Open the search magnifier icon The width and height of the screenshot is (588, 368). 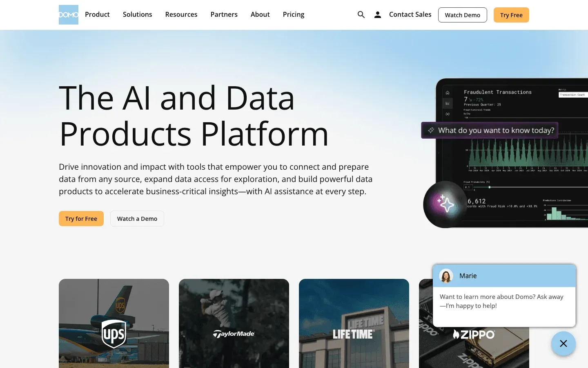pos(361,15)
